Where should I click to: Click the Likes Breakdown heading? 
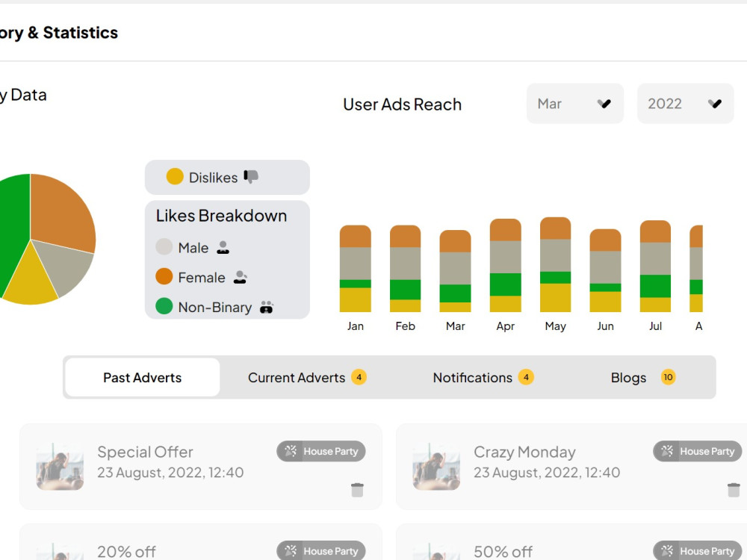pyautogui.click(x=222, y=216)
